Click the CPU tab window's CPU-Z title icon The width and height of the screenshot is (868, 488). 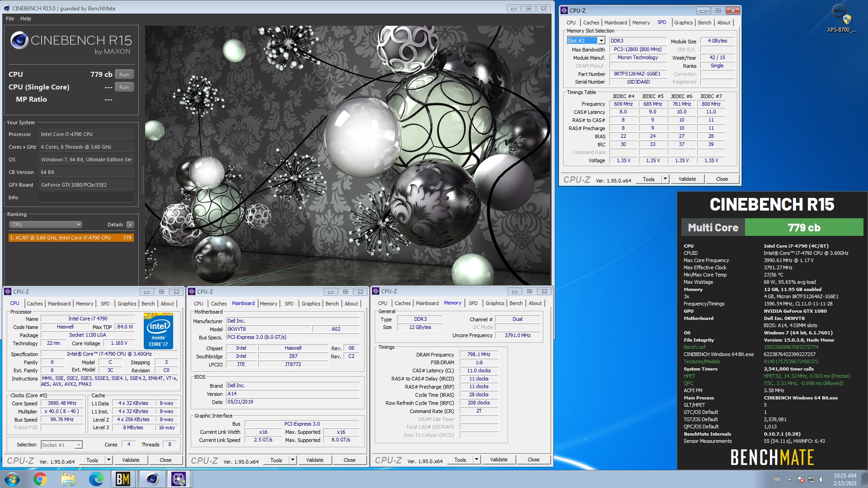[x=8, y=291]
